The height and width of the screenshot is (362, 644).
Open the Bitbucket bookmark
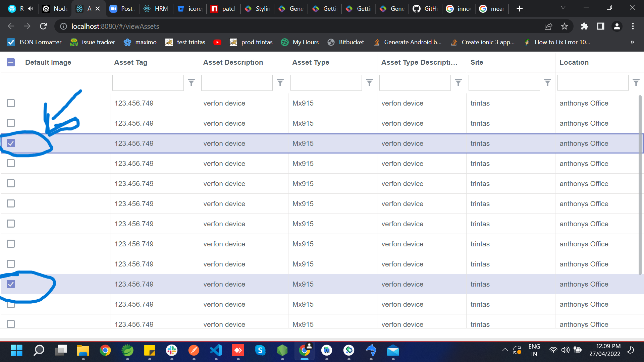[x=346, y=42]
